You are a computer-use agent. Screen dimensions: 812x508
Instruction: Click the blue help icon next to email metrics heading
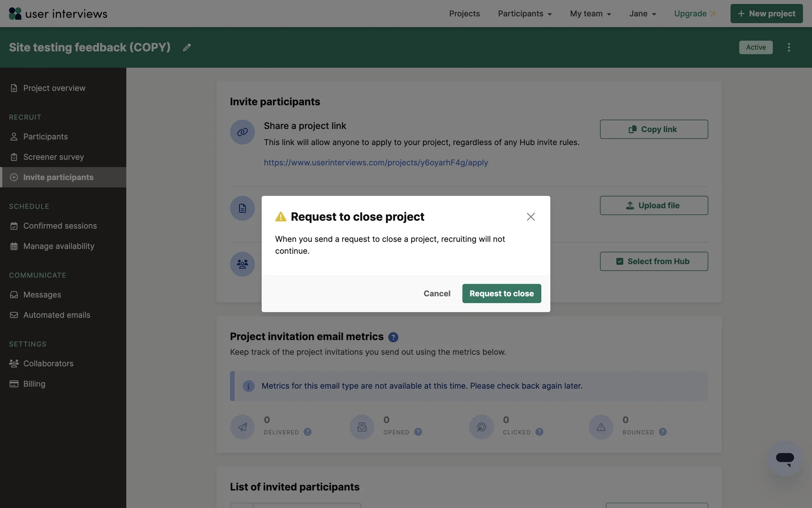coord(393,337)
